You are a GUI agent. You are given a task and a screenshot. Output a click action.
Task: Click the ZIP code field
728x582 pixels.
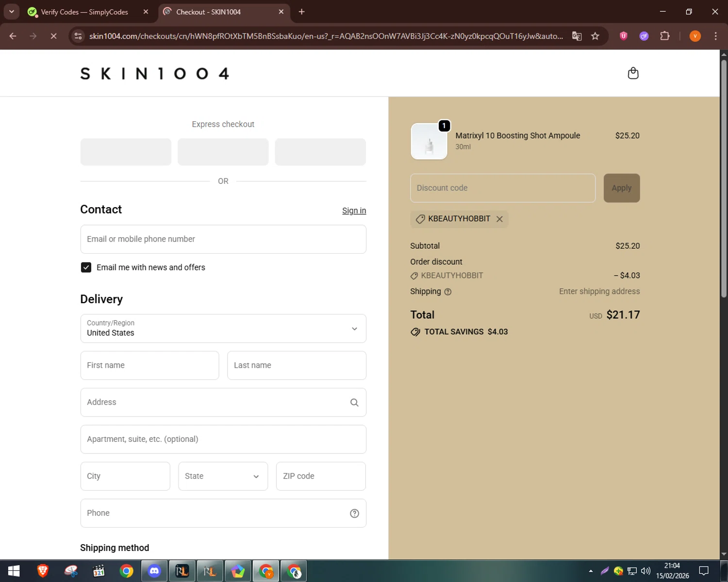(x=321, y=476)
